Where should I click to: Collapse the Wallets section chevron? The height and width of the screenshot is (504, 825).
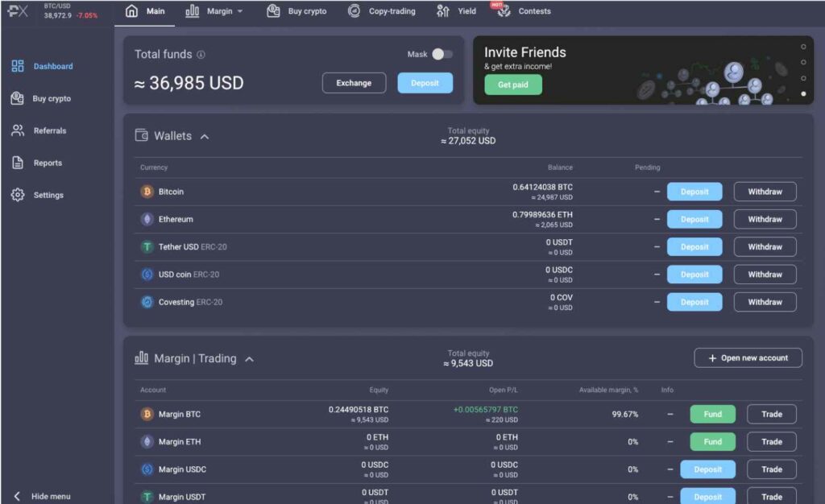205,137
